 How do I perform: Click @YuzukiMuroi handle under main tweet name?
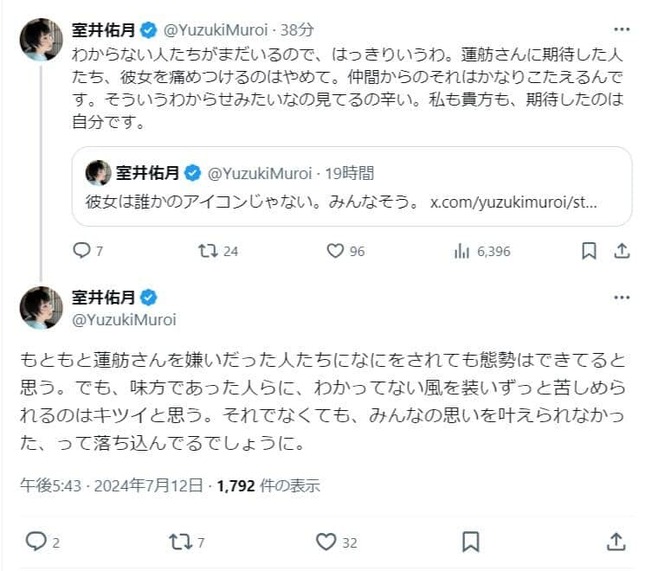click(x=124, y=319)
